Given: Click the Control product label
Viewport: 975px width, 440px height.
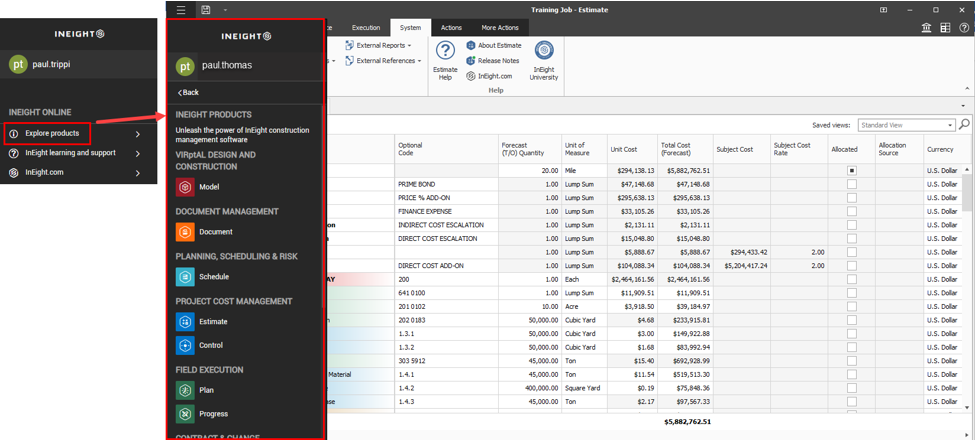Looking at the screenshot, I should [x=211, y=345].
